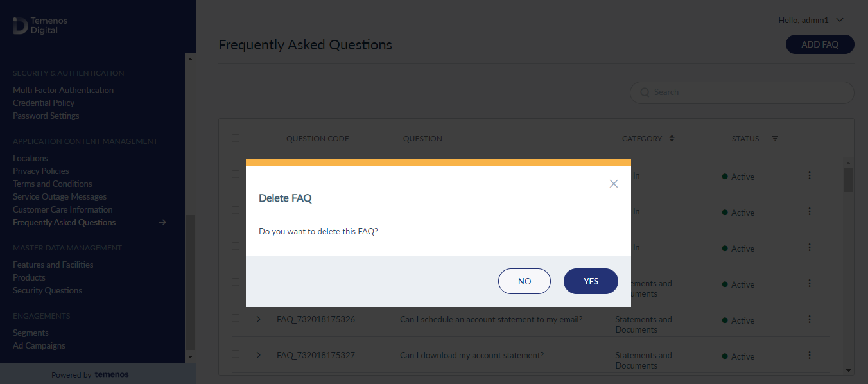Open the Hello, admin1 user dropdown
The width and height of the screenshot is (868, 384).
point(811,21)
